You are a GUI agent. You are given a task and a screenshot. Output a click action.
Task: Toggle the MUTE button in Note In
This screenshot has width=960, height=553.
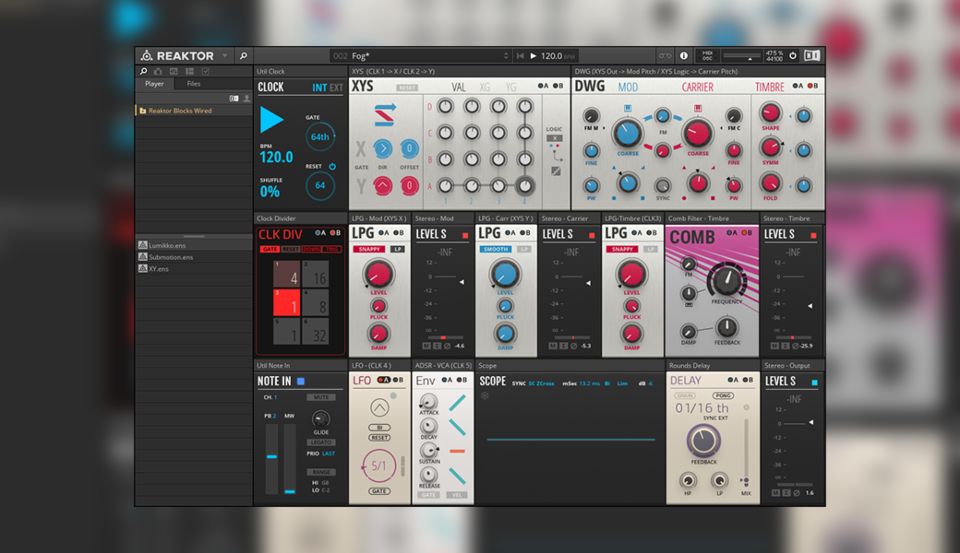point(322,397)
